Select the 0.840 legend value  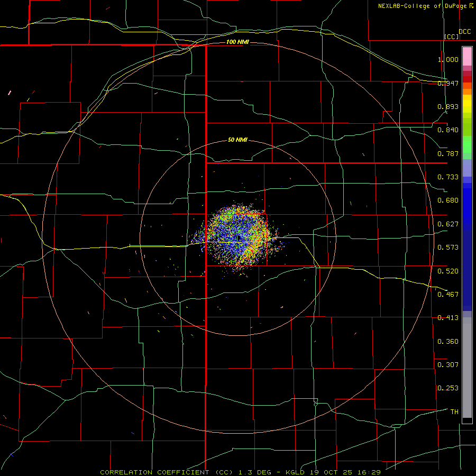(x=448, y=130)
